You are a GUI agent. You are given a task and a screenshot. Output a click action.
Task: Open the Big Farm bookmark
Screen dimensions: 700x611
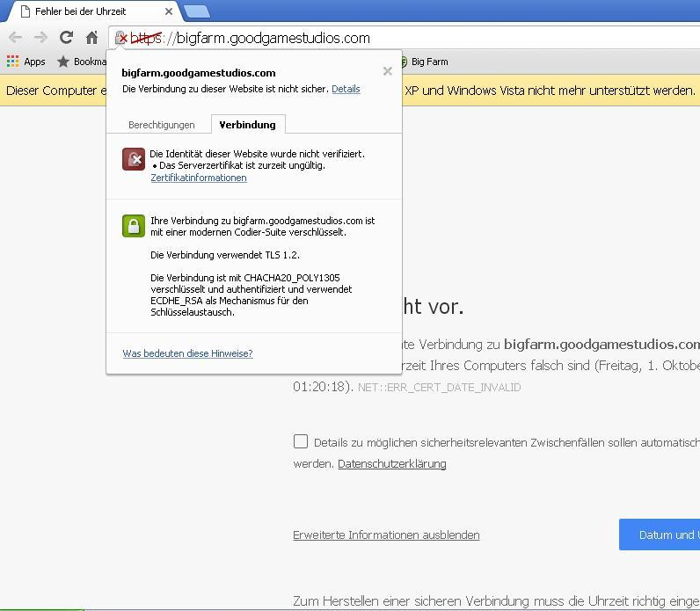point(425,62)
